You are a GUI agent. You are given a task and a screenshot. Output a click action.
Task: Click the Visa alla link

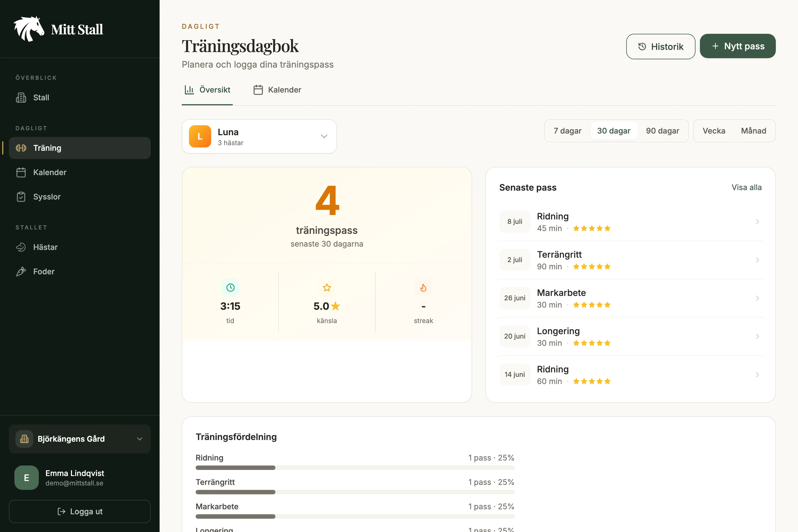(x=746, y=188)
